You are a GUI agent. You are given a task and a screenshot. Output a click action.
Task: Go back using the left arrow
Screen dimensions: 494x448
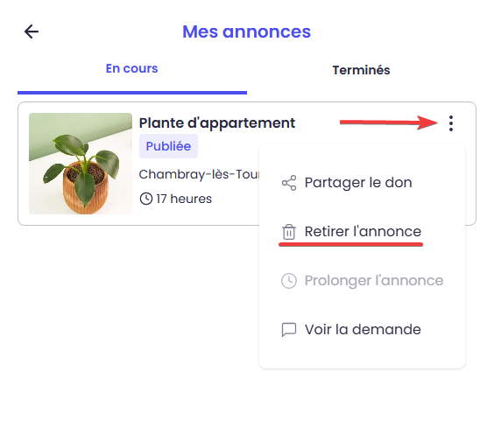pos(32,31)
